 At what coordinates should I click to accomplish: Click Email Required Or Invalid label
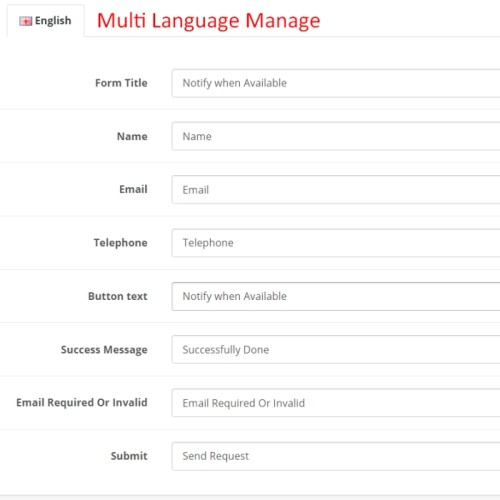(x=82, y=403)
